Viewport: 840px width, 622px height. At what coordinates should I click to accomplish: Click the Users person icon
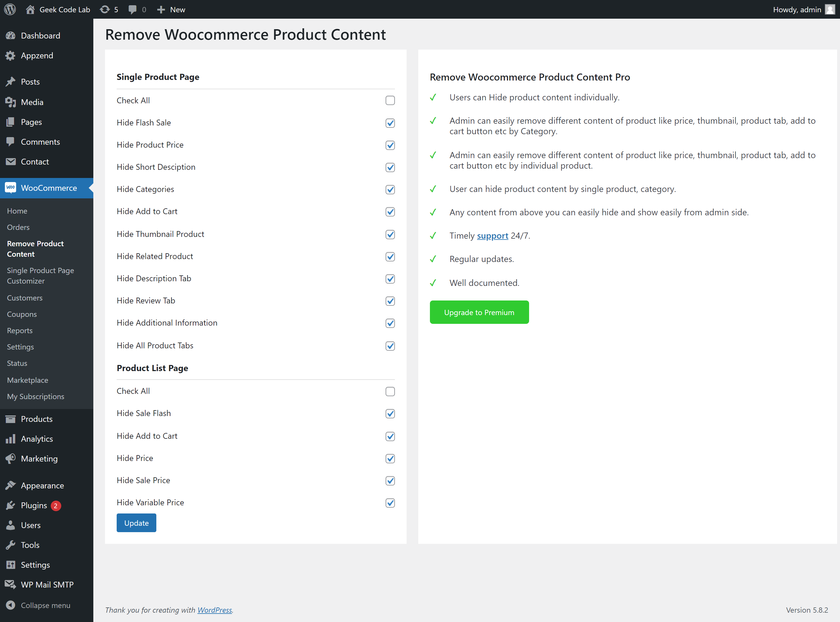point(10,525)
